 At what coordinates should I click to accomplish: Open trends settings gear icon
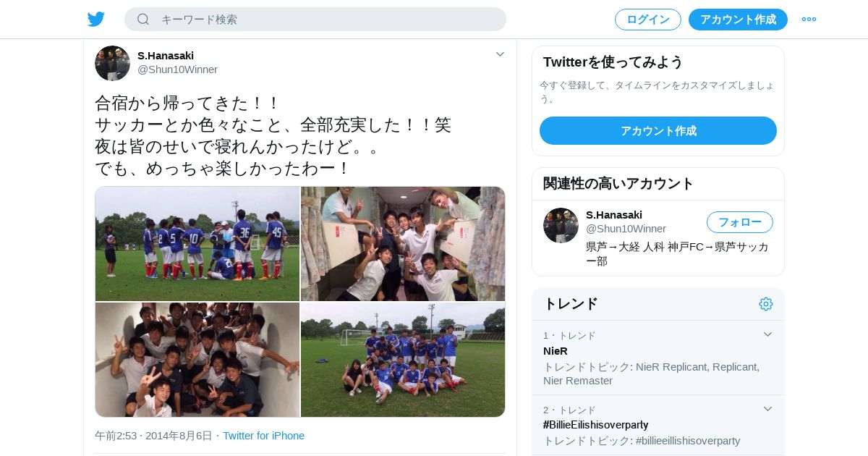(x=766, y=304)
